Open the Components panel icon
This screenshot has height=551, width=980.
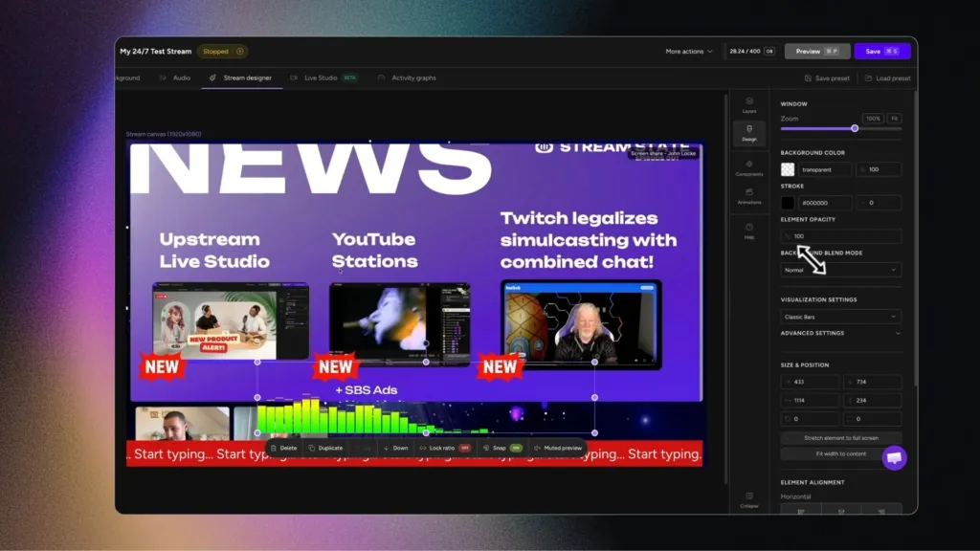coord(748,167)
